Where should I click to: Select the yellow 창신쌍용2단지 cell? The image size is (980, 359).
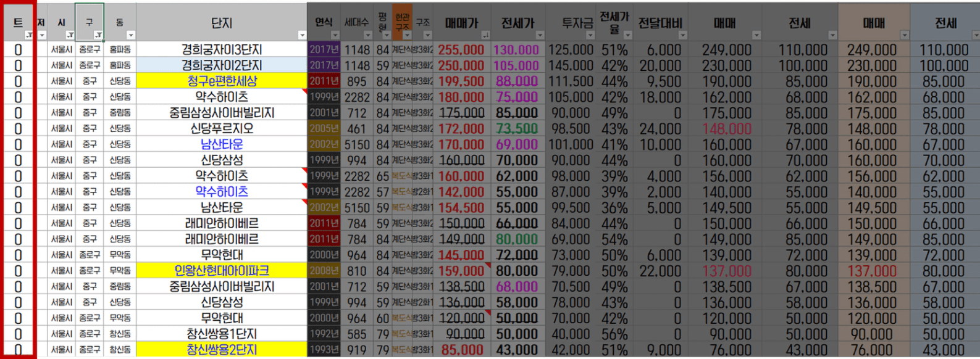click(x=222, y=350)
